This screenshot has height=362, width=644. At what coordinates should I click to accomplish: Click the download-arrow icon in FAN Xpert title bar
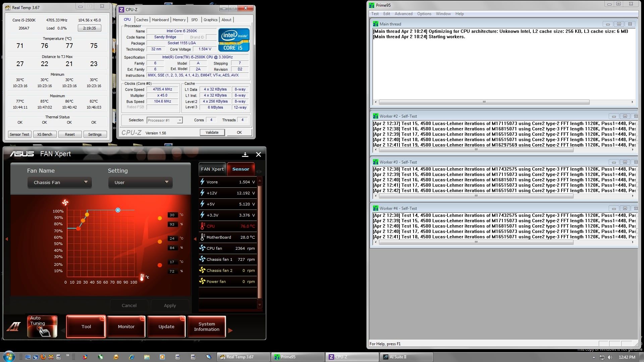coord(245,154)
